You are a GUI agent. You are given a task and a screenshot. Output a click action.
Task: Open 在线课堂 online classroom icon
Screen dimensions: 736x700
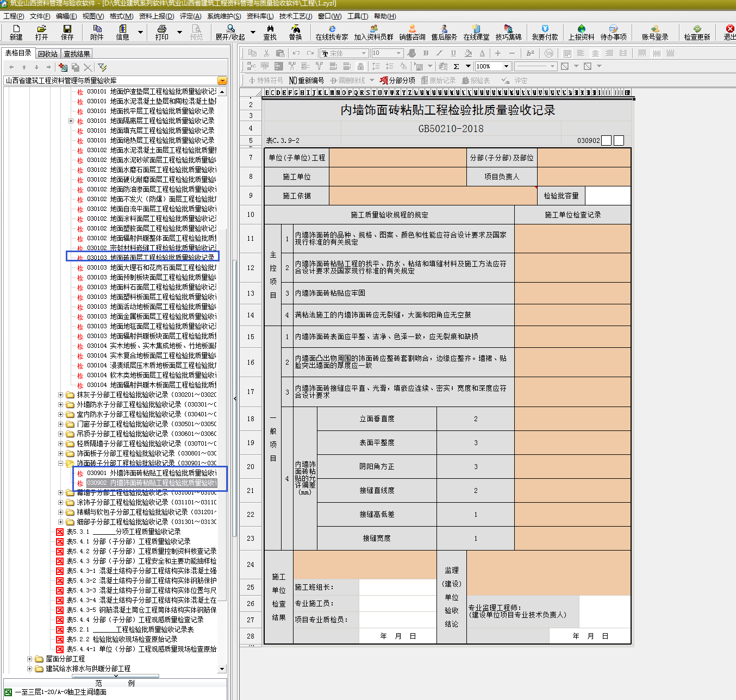pos(476,32)
